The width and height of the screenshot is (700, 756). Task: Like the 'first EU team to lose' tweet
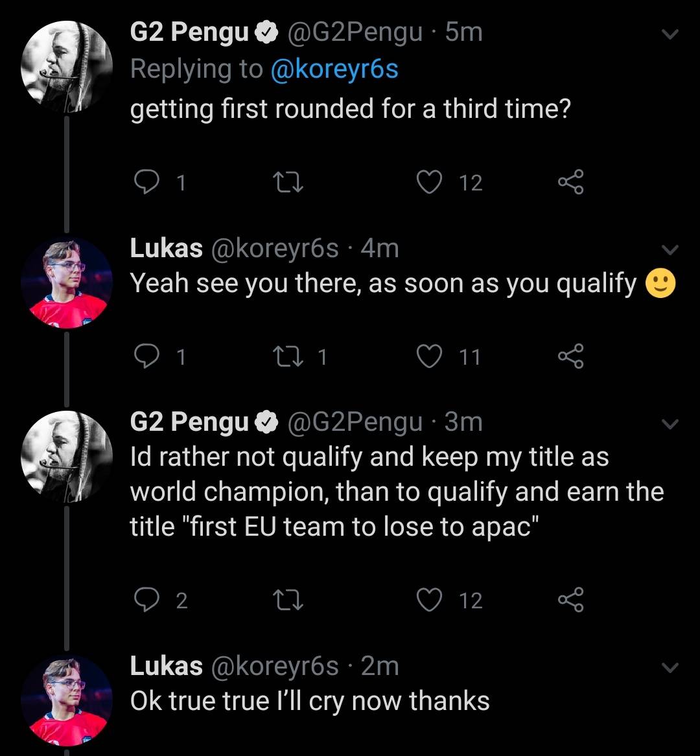click(x=428, y=601)
